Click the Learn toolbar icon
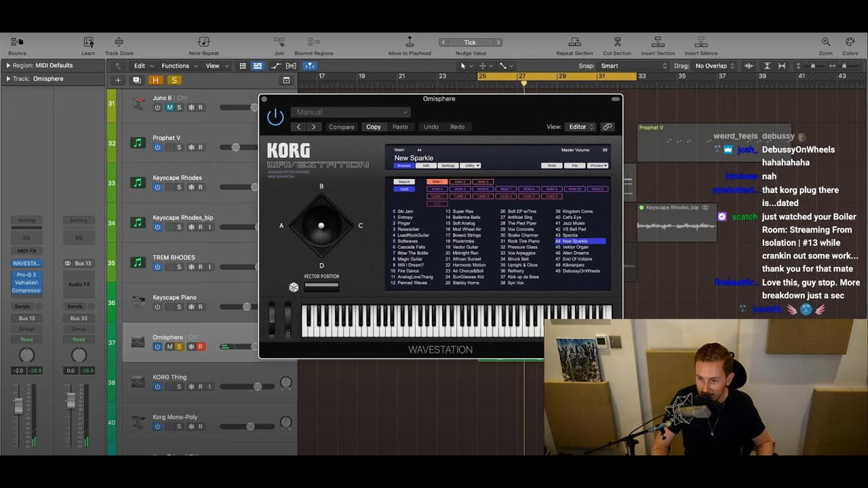Viewport: 868px width, 488px height. coord(88,42)
